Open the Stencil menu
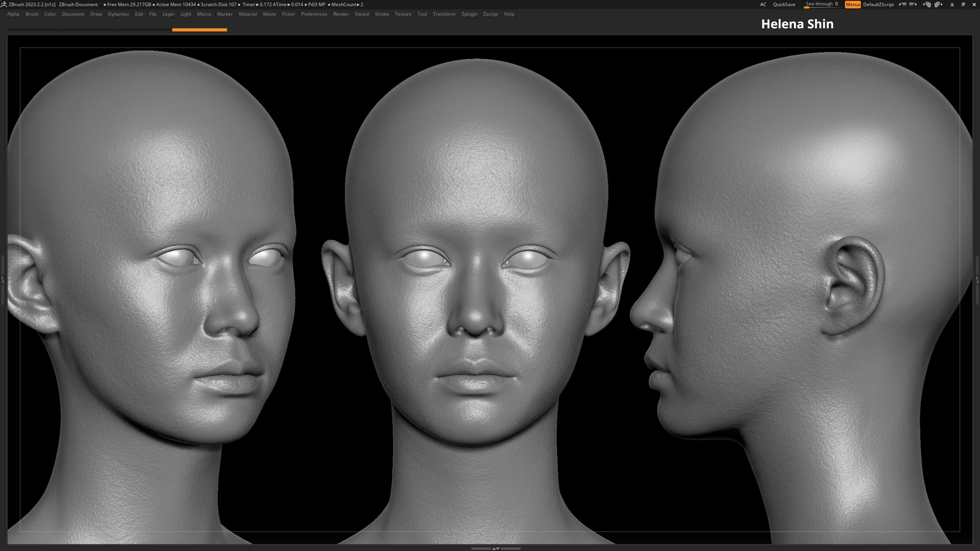The image size is (980, 551). (362, 14)
